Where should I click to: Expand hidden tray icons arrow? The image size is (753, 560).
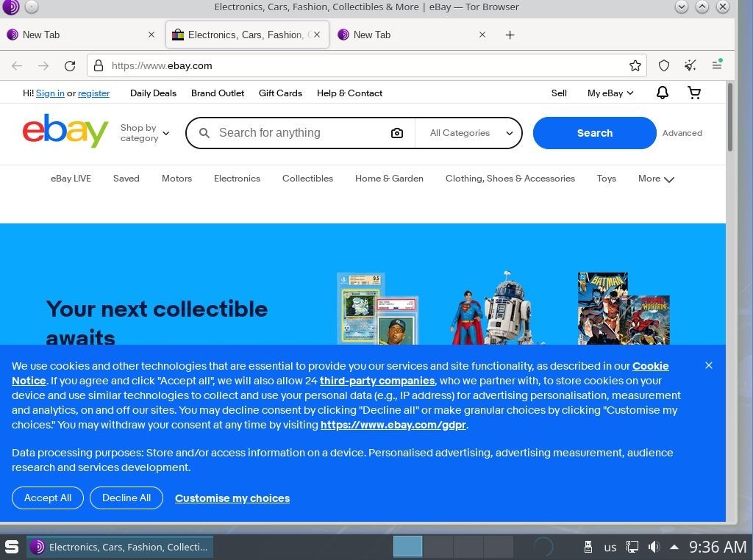[x=674, y=547]
